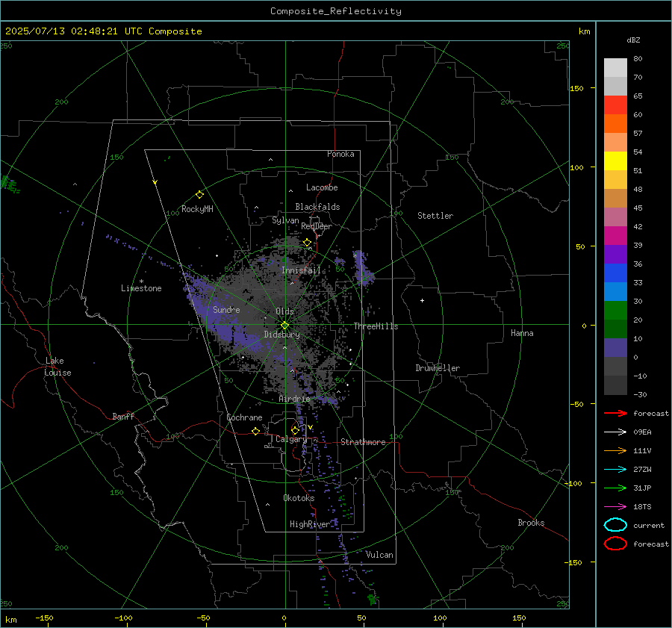Image resolution: width=672 pixels, height=628 pixels.
Task: Click yellow diamond marker above Calgary label
Action: click(x=295, y=430)
